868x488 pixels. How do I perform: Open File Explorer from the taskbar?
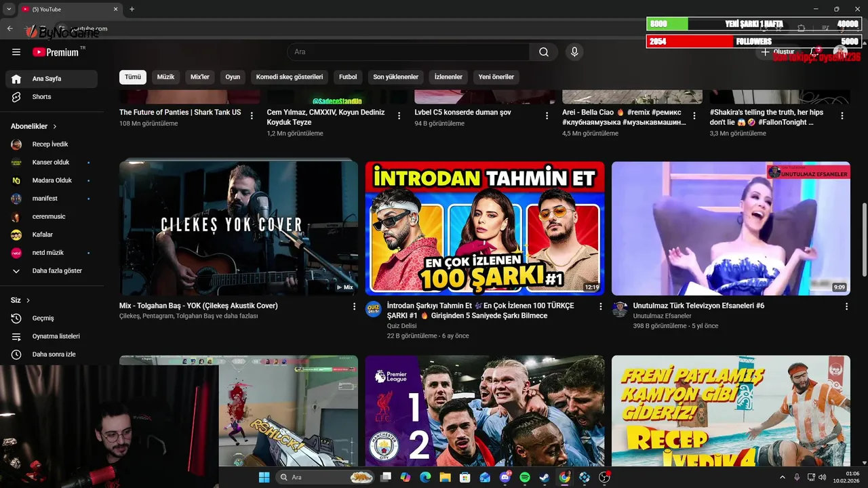tap(445, 477)
